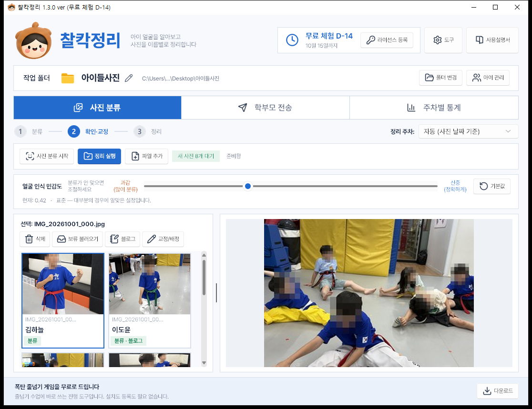Screen dimensions: 532x409
Task: Open the 도구 tools gear button
Action: 443,40
